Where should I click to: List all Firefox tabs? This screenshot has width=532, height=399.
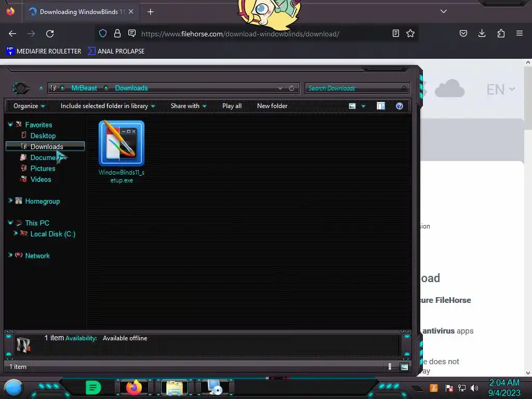click(x=444, y=11)
